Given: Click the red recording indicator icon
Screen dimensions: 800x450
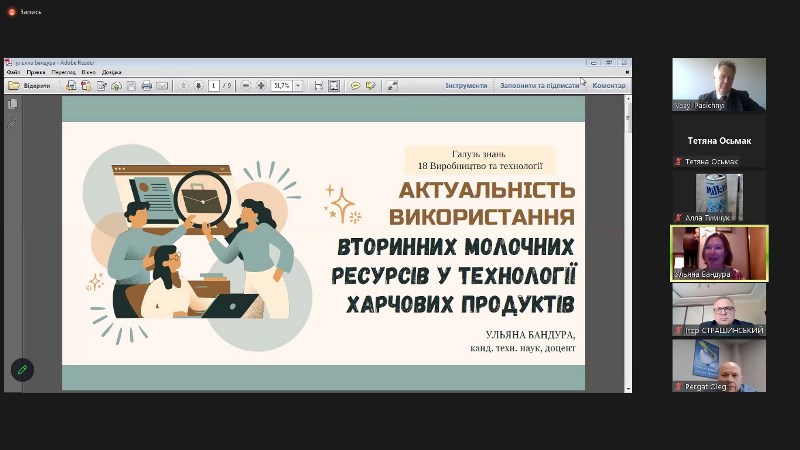Looking at the screenshot, I should click(x=11, y=12).
